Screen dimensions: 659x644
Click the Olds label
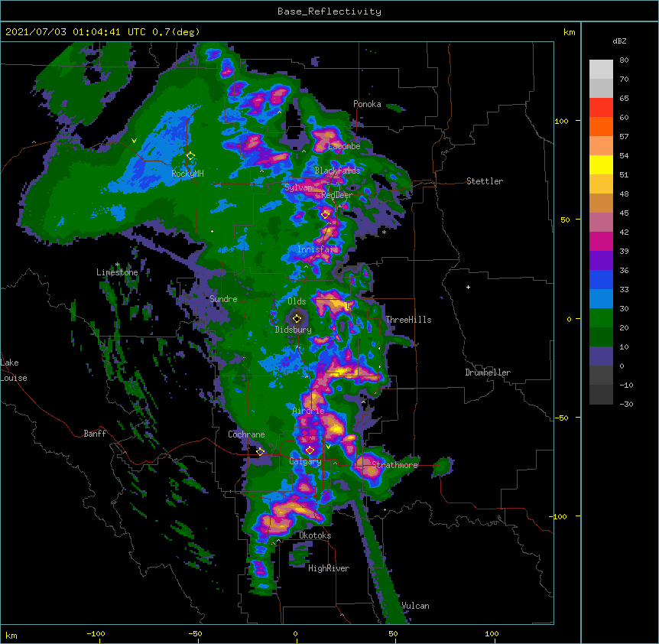pyautogui.click(x=297, y=301)
